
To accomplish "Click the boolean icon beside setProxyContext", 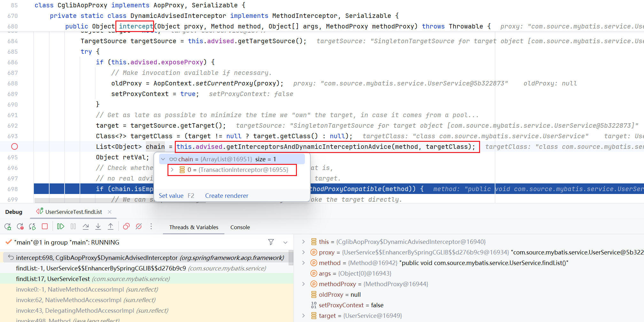I will 314,305.
